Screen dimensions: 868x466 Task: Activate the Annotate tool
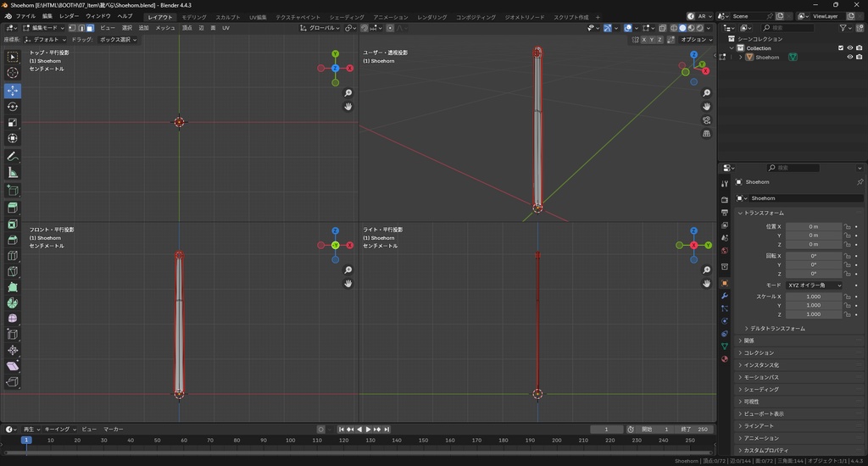coord(12,157)
